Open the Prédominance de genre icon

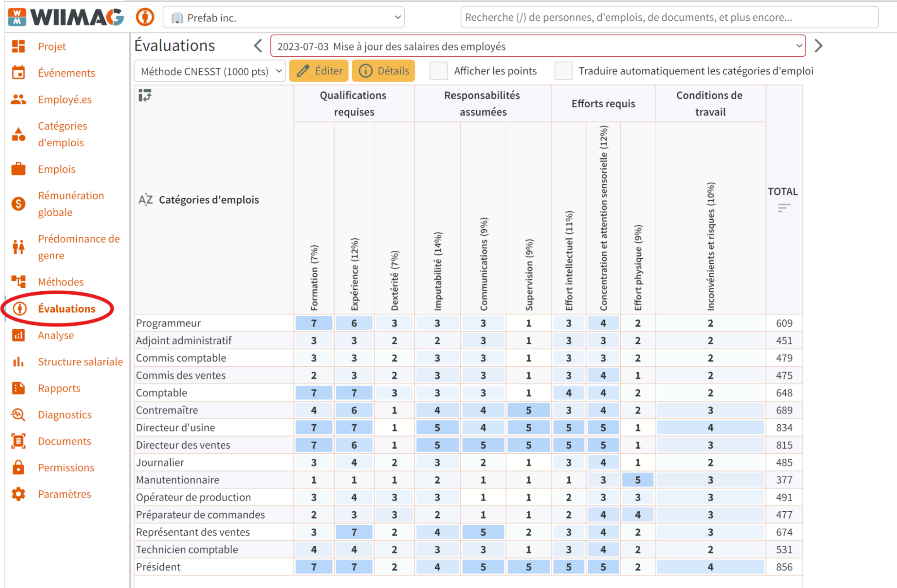click(x=18, y=247)
